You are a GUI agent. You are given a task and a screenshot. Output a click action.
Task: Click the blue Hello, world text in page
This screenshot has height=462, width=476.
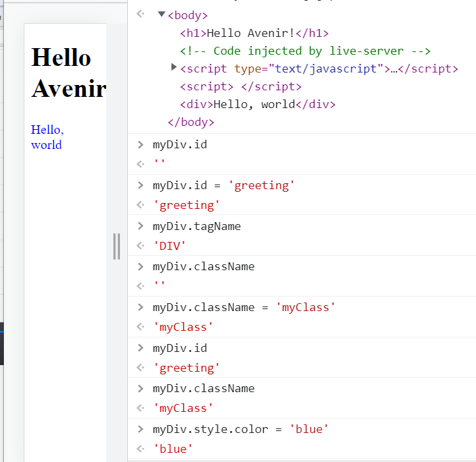47,137
